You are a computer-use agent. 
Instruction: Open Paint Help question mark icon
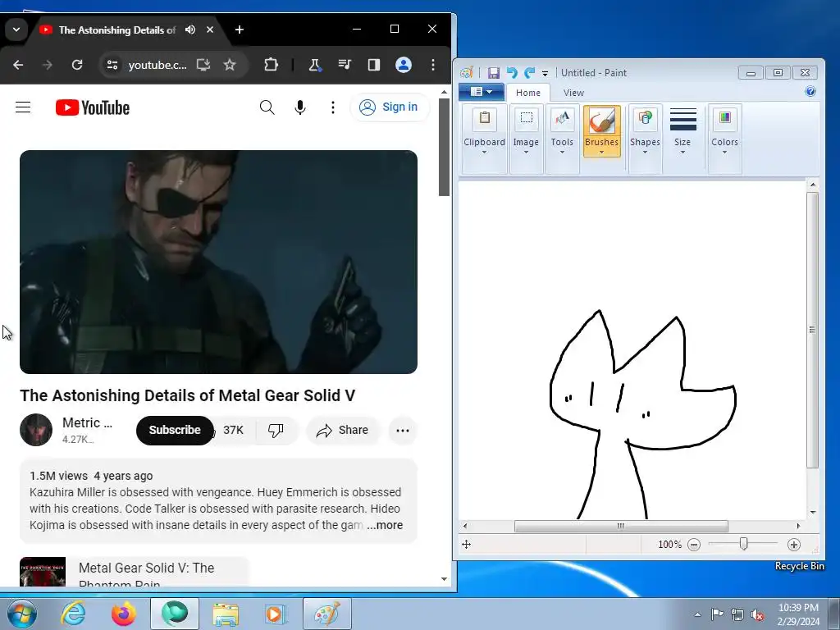(x=810, y=91)
